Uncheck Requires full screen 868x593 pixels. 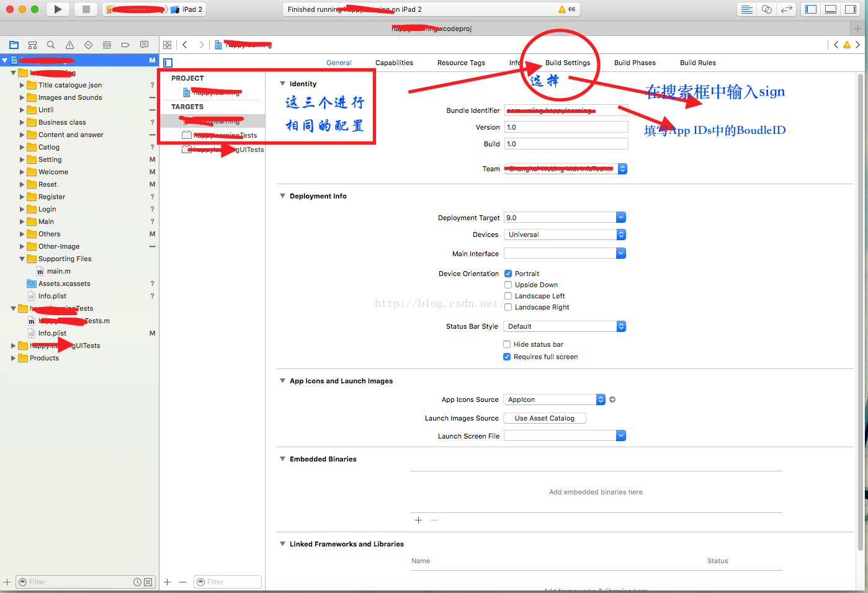point(507,357)
